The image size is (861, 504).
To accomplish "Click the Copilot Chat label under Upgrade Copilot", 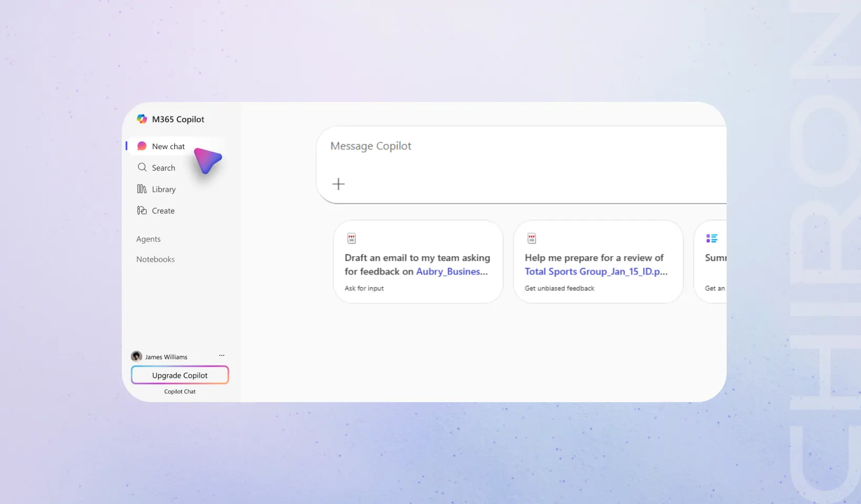I will (180, 392).
